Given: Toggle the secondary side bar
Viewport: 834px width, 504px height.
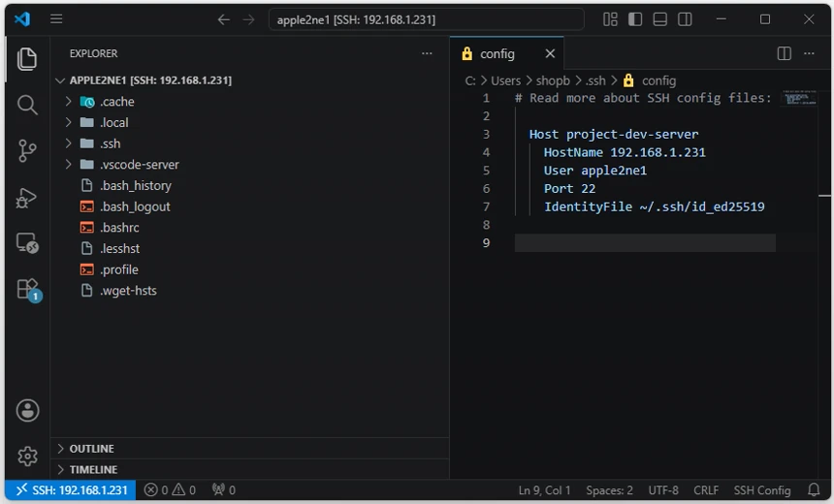Looking at the screenshot, I should [x=685, y=19].
